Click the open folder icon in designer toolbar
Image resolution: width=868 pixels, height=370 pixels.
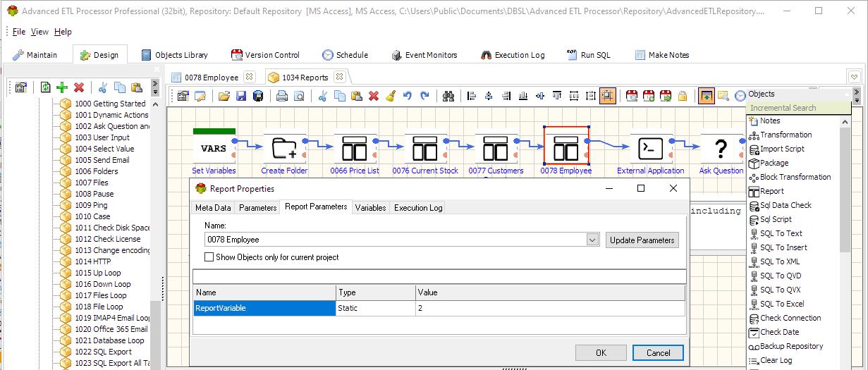pos(224,97)
